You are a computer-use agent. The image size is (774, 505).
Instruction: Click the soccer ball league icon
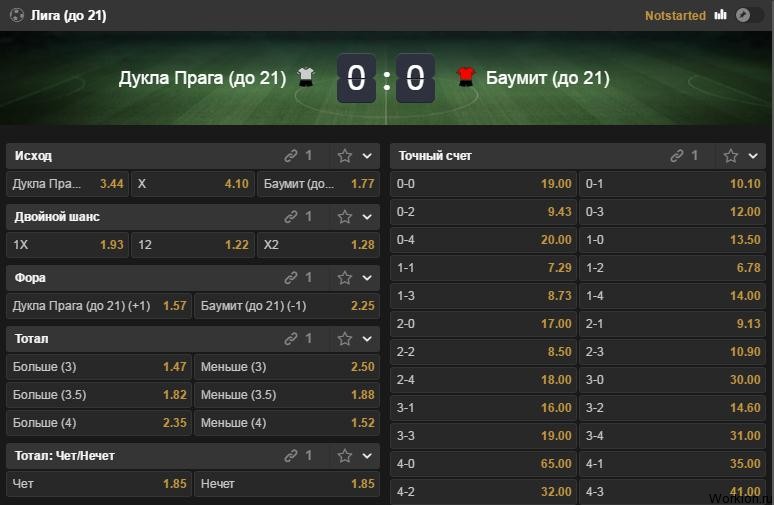point(17,15)
